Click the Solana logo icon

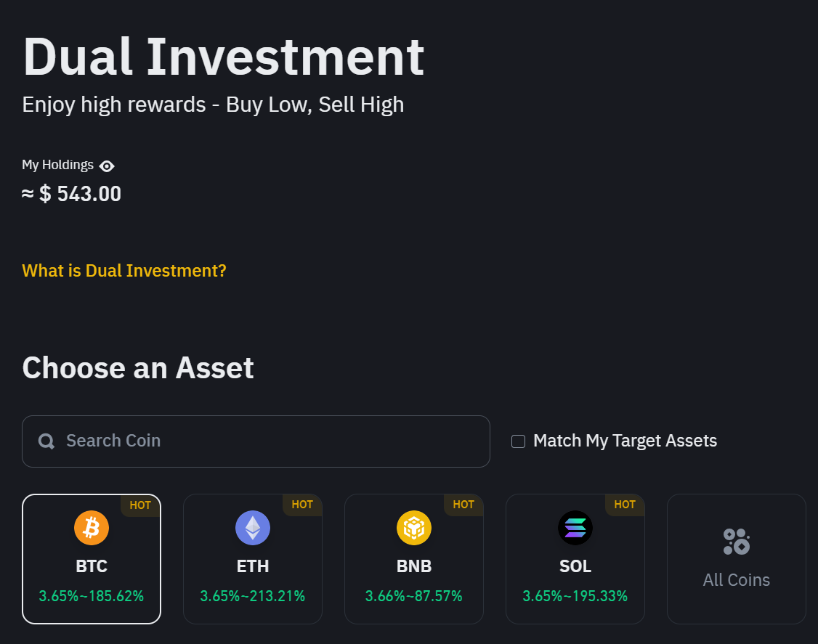click(575, 528)
